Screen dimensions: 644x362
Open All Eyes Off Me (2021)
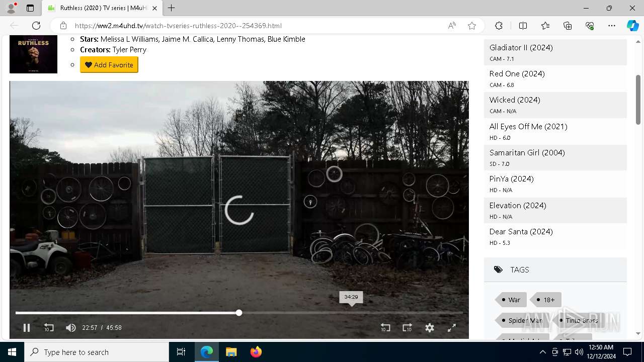528,127
